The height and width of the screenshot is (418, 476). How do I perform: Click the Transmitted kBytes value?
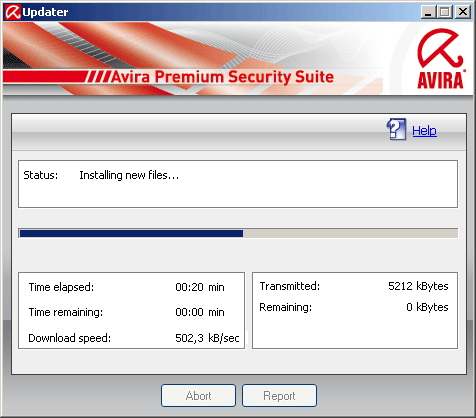[418, 286]
